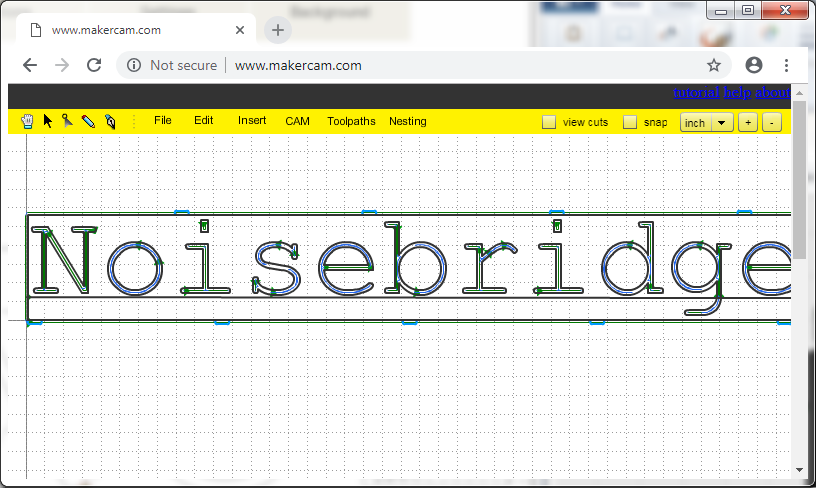Open the Toolpaths menu

pos(351,121)
